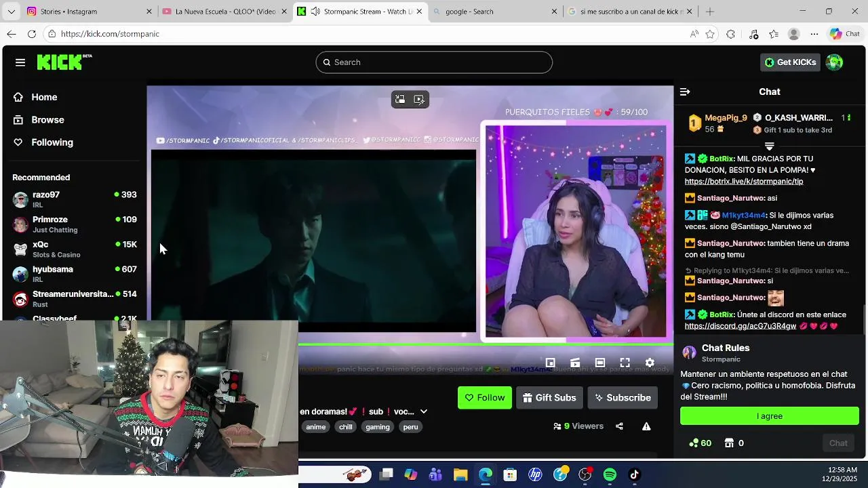Image resolution: width=868 pixels, height=488 pixels.
Task: Open the discord.gg invite link in chat
Action: (x=741, y=326)
